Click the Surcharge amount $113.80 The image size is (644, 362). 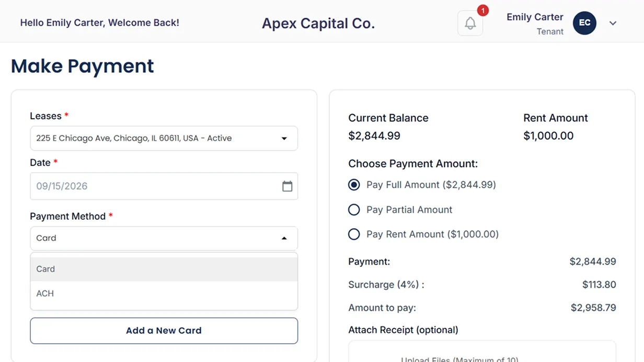[x=599, y=285]
